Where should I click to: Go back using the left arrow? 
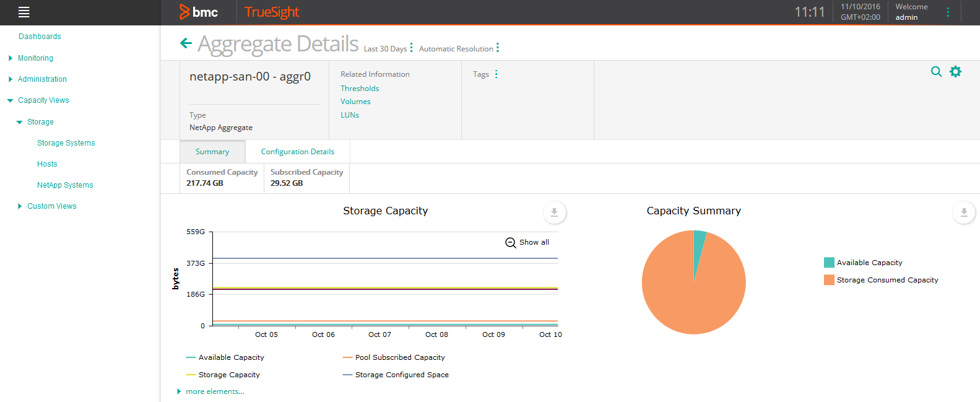[186, 43]
